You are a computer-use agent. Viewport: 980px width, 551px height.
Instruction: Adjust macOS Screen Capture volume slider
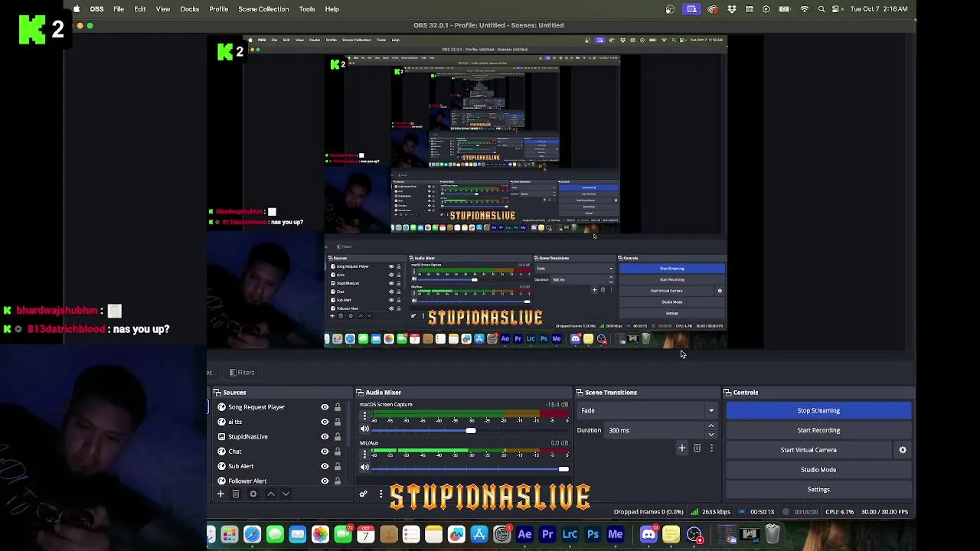(x=471, y=430)
